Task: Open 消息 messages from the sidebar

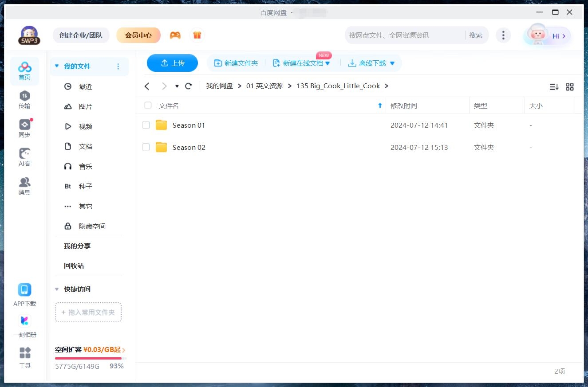Action: click(x=24, y=183)
